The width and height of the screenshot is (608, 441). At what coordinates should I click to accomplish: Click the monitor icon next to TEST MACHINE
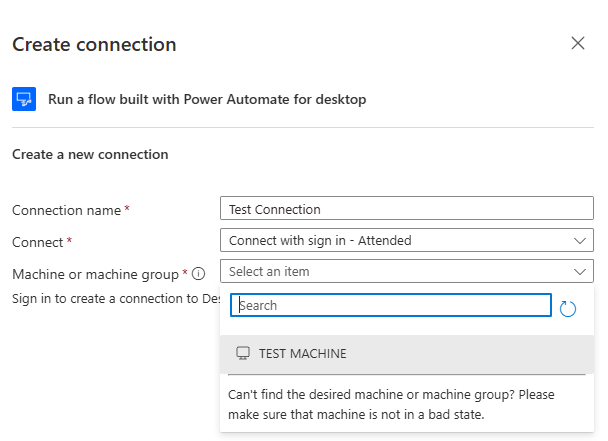click(243, 353)
